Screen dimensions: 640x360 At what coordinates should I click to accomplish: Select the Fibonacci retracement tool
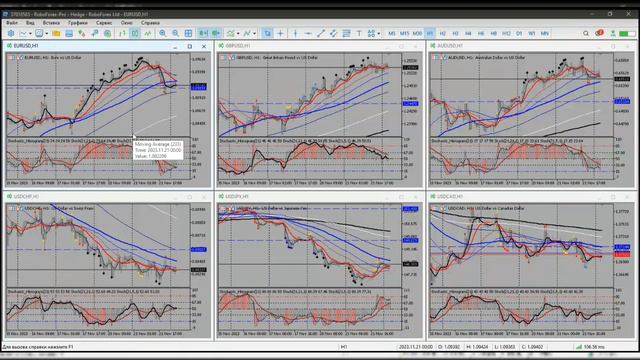[x=346, y=33]
